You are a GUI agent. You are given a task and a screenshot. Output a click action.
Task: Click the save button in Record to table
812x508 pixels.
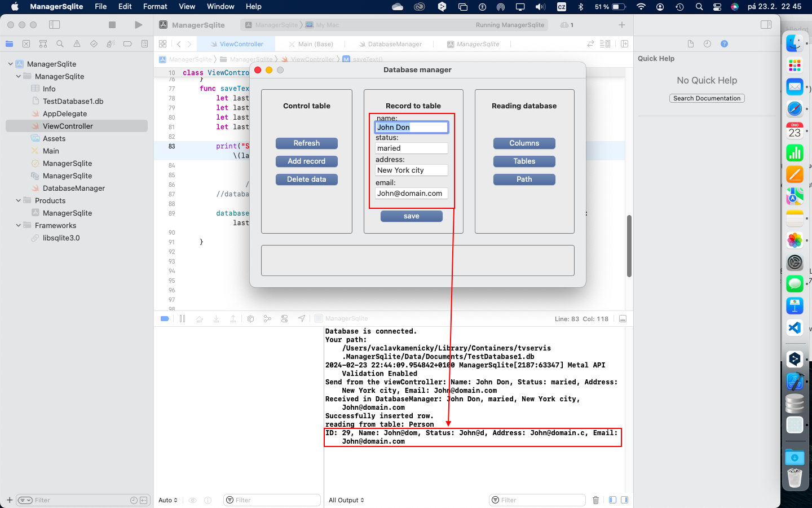412,216
